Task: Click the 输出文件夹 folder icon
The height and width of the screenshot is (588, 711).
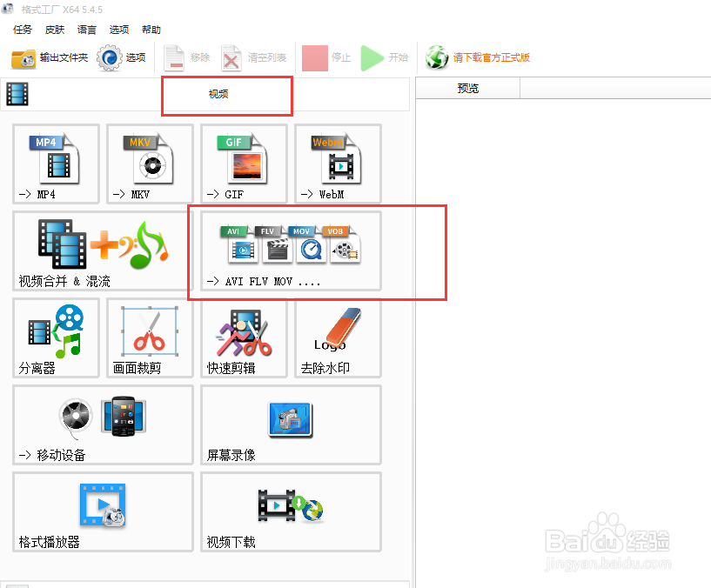Action: click(23, 58)
